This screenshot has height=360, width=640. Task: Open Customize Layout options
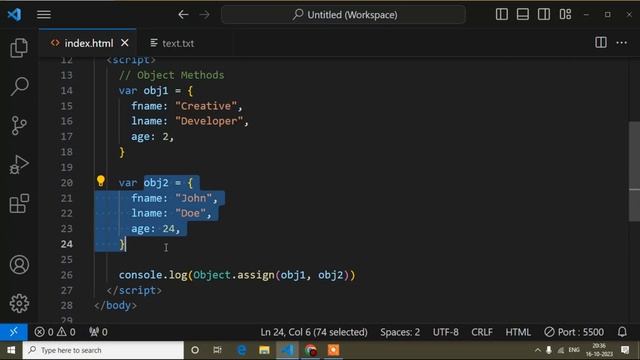click(565, 14)
